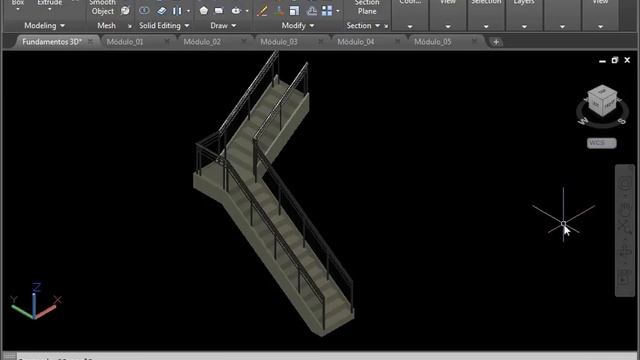
Task: Close the Módulo_03 tab
Action: 320,42
